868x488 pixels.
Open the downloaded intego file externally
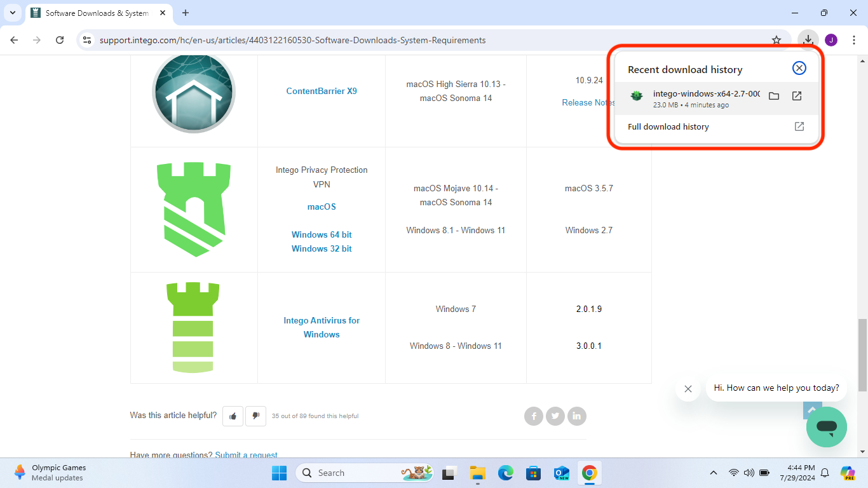[x=797, y=96]
